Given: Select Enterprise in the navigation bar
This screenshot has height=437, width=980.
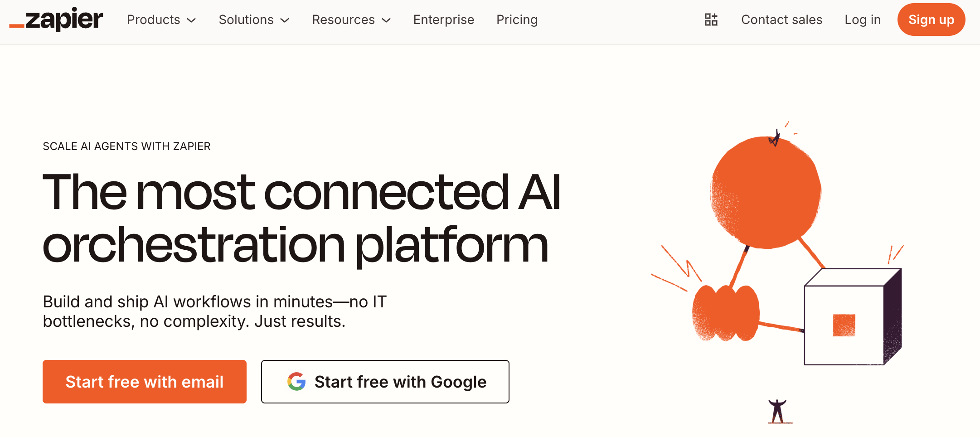Looking at the screenshot, I should click(x=443, y=19).
